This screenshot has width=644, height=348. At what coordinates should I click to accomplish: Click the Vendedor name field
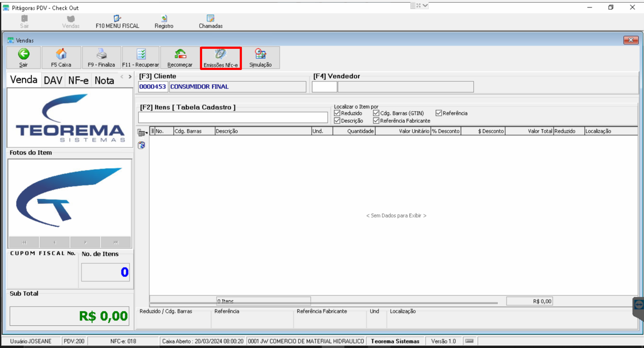406,86
